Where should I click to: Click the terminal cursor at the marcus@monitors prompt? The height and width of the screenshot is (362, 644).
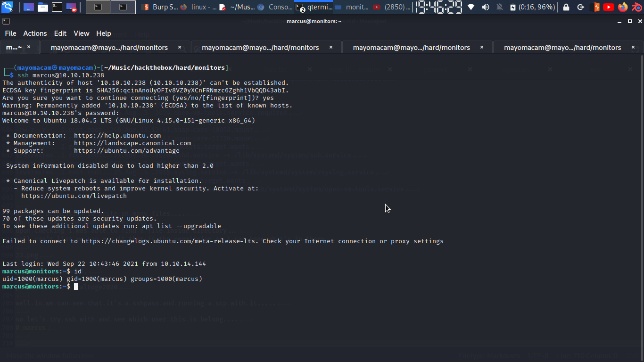tap(76, 287)
